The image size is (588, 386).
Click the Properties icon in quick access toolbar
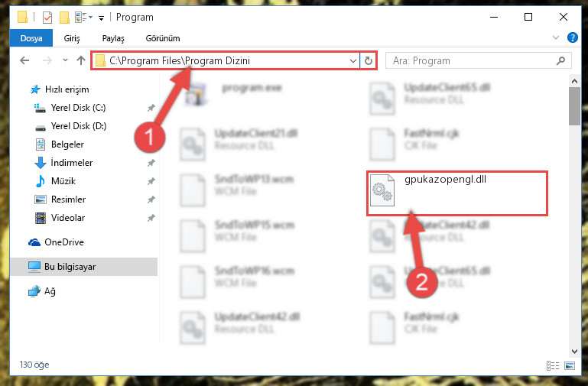47,18
